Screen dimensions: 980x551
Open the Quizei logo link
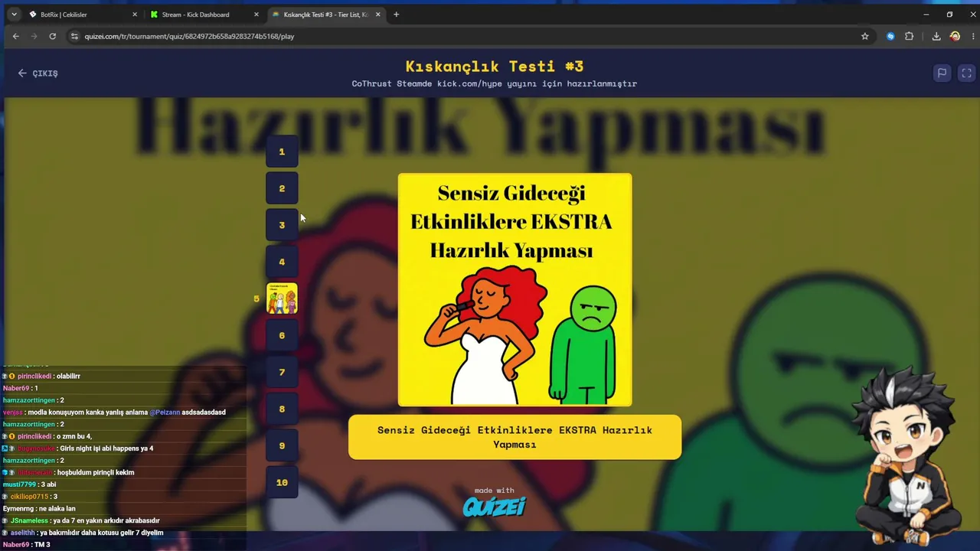coord(495,507)
